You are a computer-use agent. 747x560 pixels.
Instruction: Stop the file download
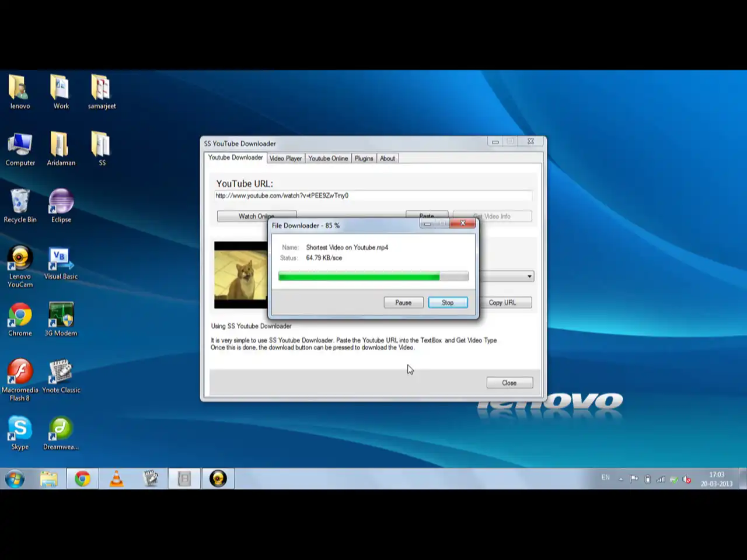click(448, 303)
